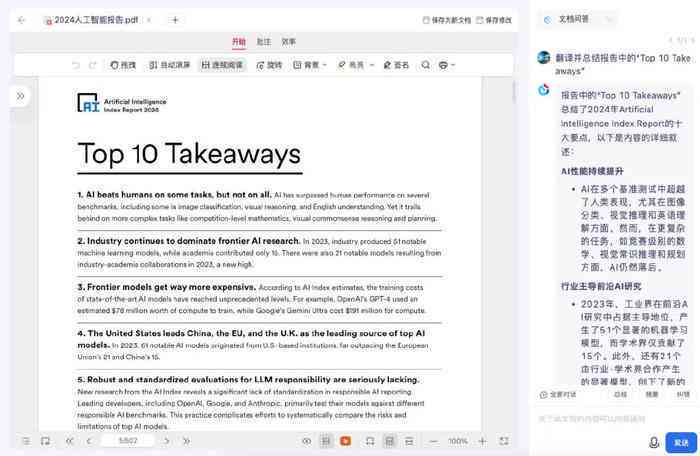The image size is (700, 456).
Task: Click the hand drag tool
Action: coord(123,65)
